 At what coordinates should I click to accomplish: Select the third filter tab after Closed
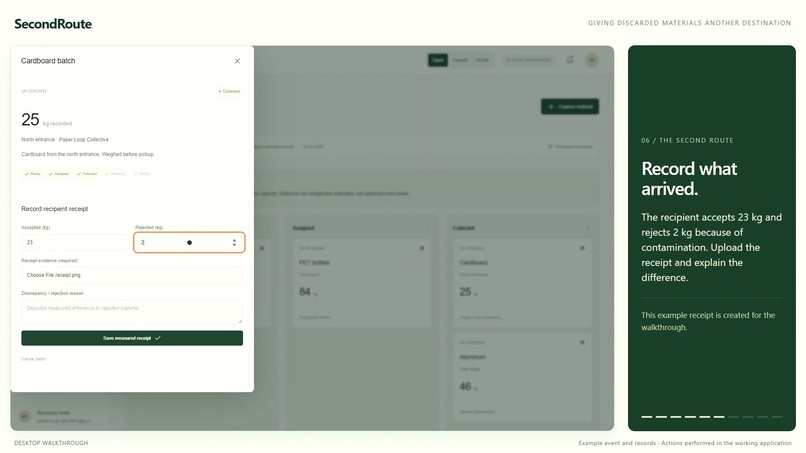tap(482, 60)
